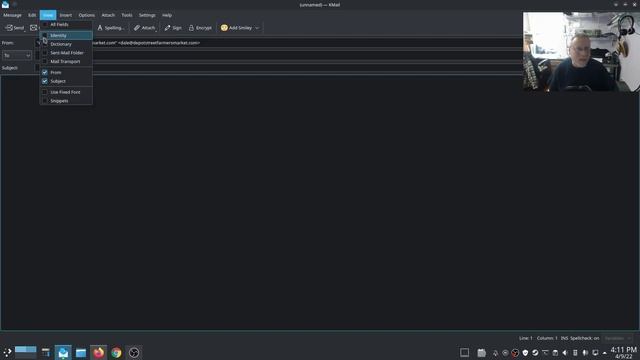Click in the message body area
Viewport: 640px width, 360px height.
click(x=320, y=203)
